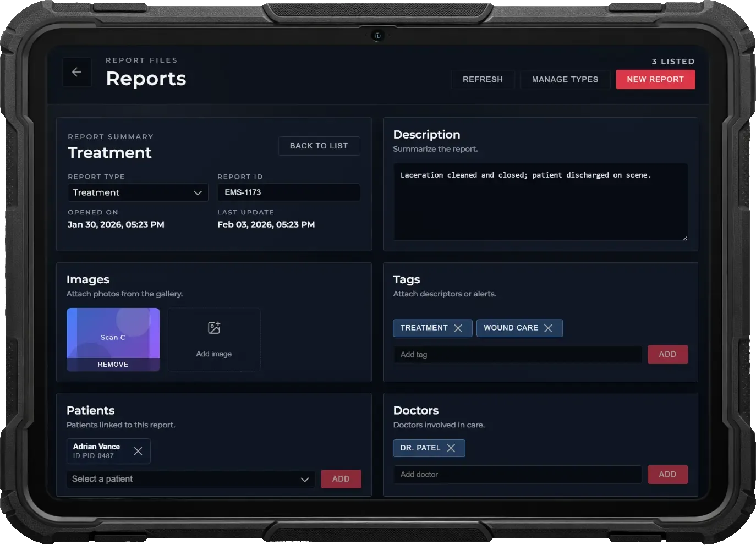756x545 pixels.
Task: Unlink patient Adrian Vance
Action: (x=138, y=451)
